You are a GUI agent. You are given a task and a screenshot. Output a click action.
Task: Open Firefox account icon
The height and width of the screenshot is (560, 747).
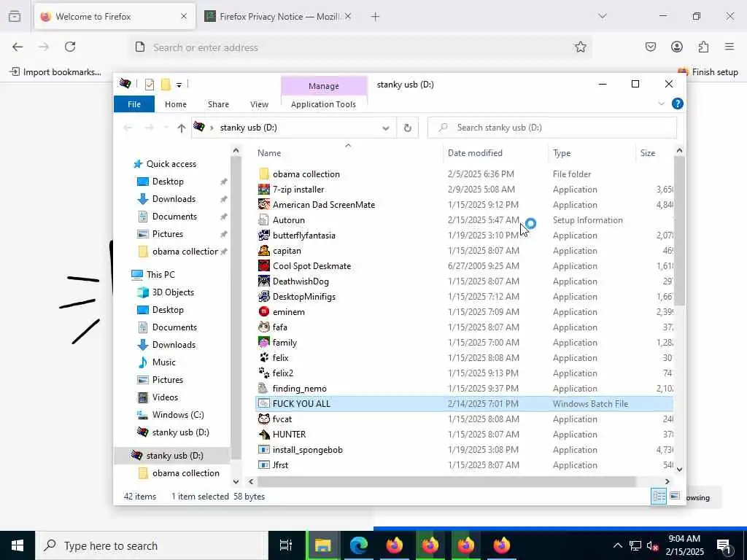[676, 47]
